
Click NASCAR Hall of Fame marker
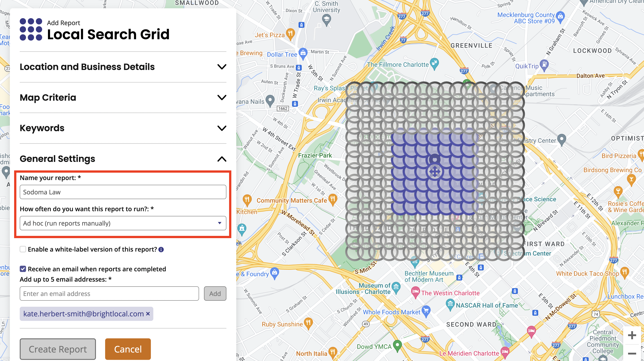[x=450, y=304]
